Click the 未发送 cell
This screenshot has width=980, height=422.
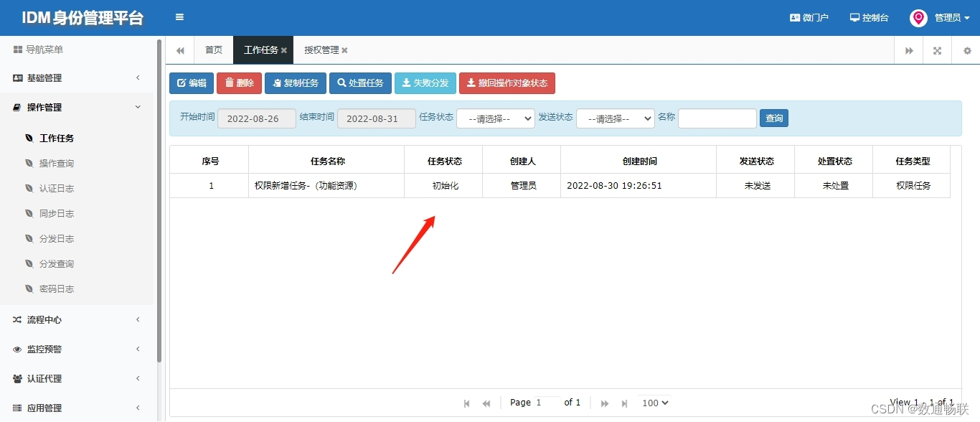click(757, 186)
